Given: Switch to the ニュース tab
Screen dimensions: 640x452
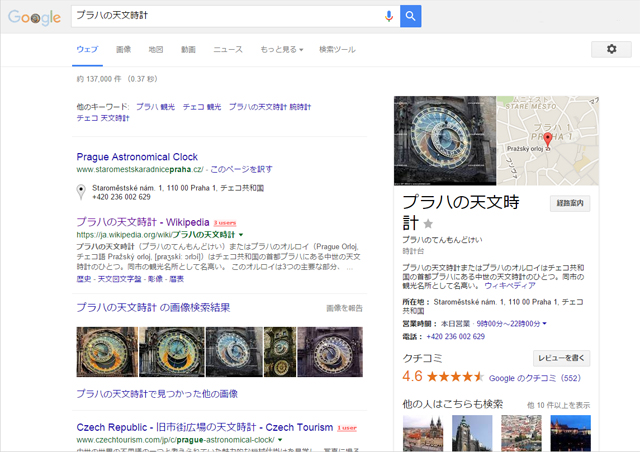Looking at the screenshot, I should (227, 49).
